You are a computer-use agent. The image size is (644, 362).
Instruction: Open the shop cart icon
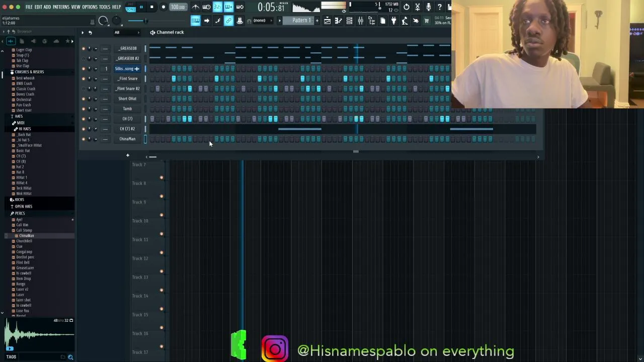pos(427,21)
